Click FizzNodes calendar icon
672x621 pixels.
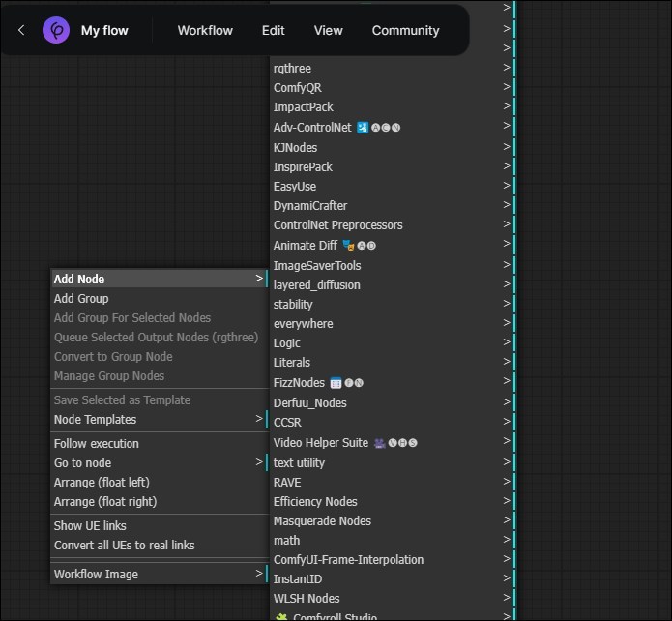pos(336,382)
